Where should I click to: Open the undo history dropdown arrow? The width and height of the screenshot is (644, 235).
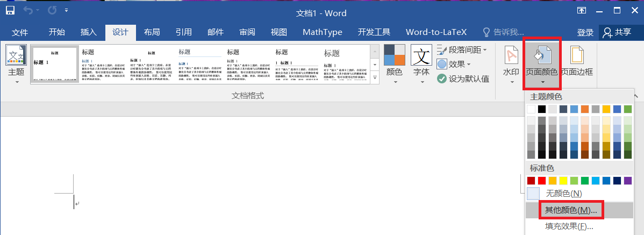[39, 10]
